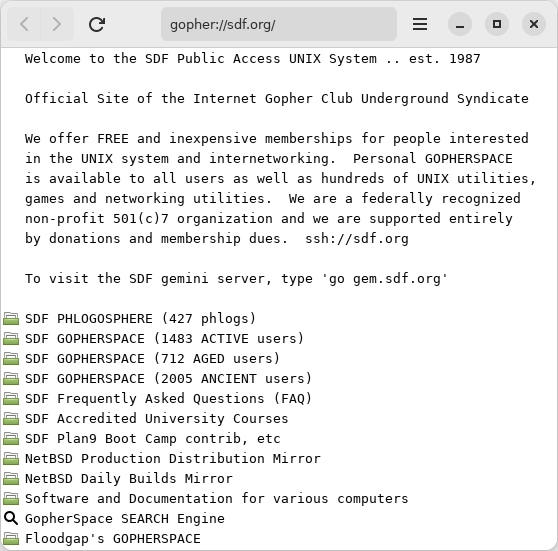The image size is (558, 551).
Task: Click folder icon beside 2005 ANCIENT users
Action: 11,378
